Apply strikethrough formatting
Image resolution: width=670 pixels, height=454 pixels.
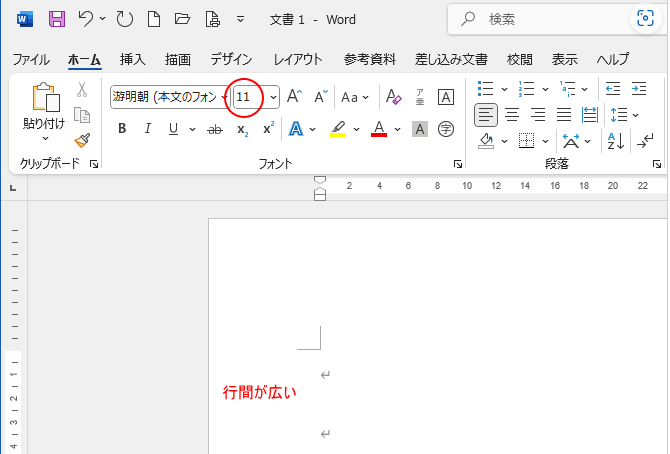214,129
